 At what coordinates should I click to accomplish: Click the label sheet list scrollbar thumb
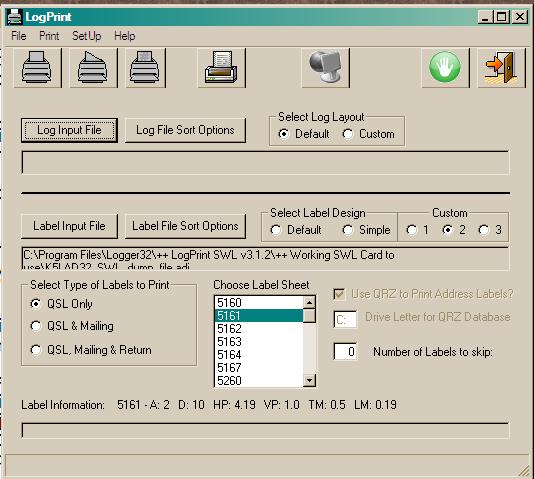309,316
